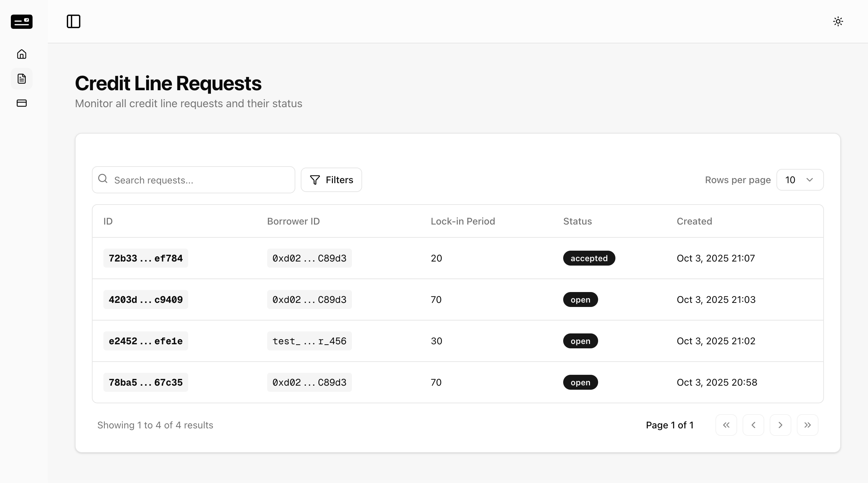Screen dimensions: 868x483
Task: Open the document requests sidebar icon
Action: point(22,79)
